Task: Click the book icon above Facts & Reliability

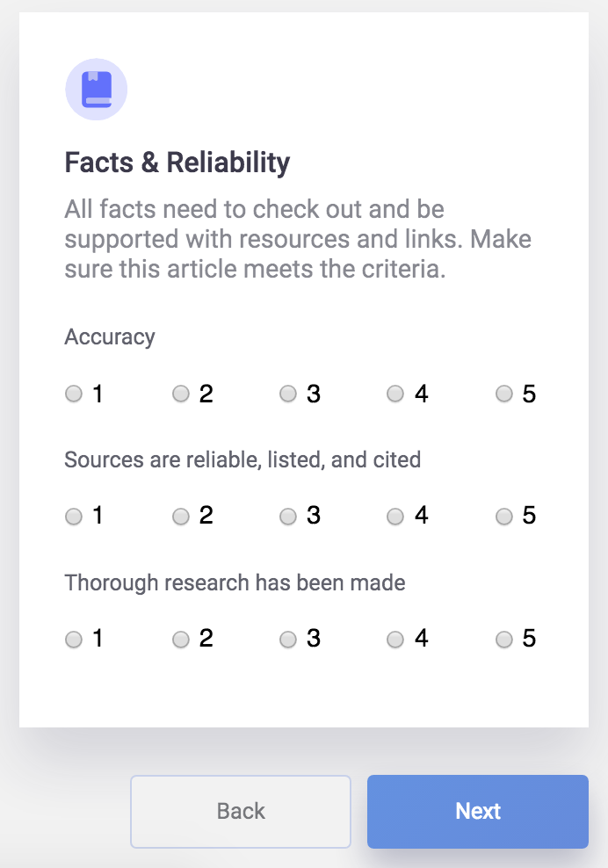Action: 97,89
